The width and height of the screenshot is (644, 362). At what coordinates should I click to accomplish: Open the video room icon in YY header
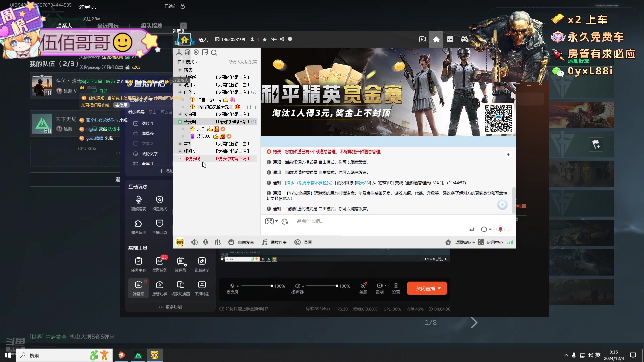tap(423, 39)
